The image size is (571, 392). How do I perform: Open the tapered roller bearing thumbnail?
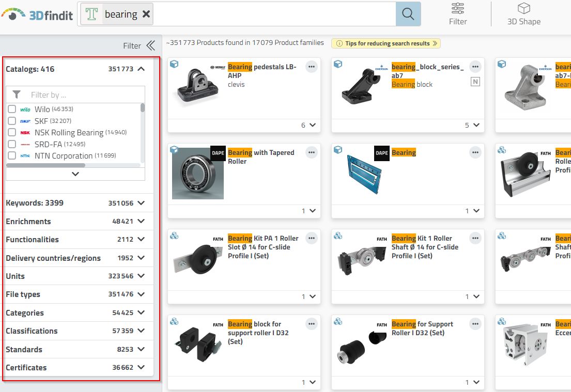click(198, 173)
